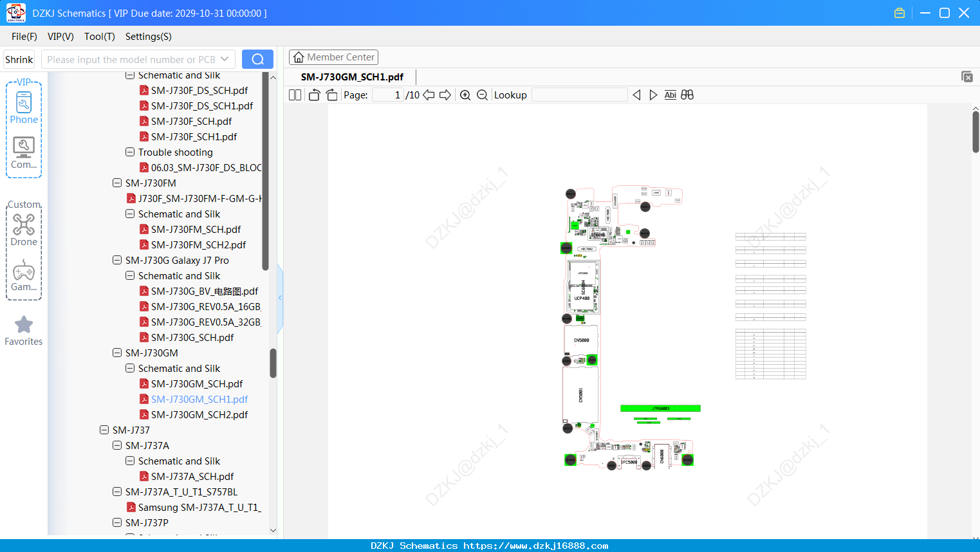Go to the previous page arrow
980x552 pixels.
point(429,95)
